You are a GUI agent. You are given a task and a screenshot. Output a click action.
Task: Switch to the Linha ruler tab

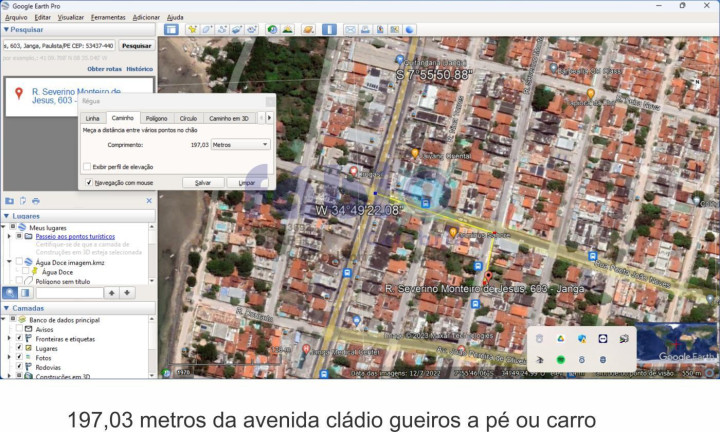click(x=92, y=118)
